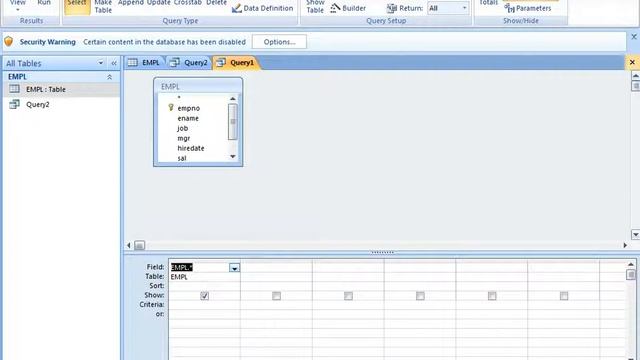Select the sal field in EMPL list

pyautogui.click(x=182, y=158)
